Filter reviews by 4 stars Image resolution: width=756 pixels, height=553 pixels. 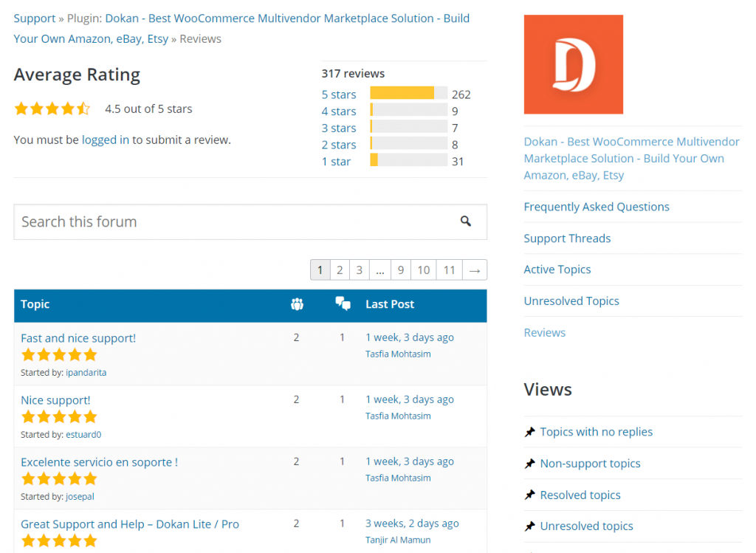[339, 111]
